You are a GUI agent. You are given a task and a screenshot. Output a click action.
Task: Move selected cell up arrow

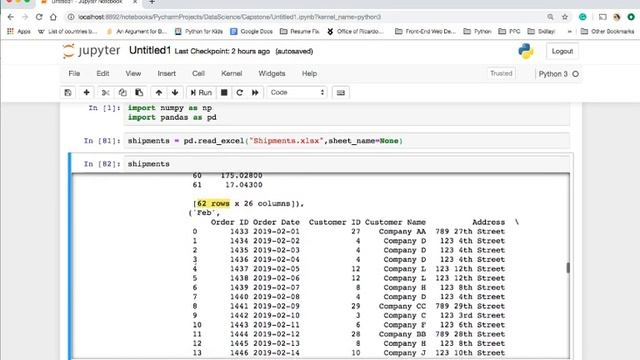(x=159, y=93)
